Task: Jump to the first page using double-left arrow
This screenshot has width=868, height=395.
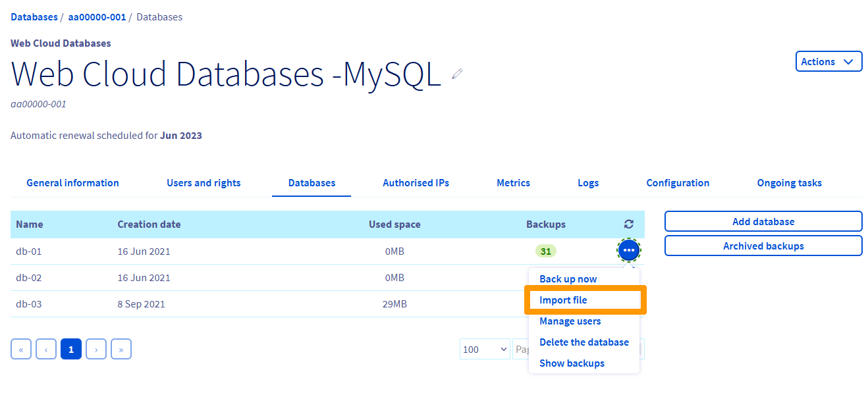Action: click(20, 348)
